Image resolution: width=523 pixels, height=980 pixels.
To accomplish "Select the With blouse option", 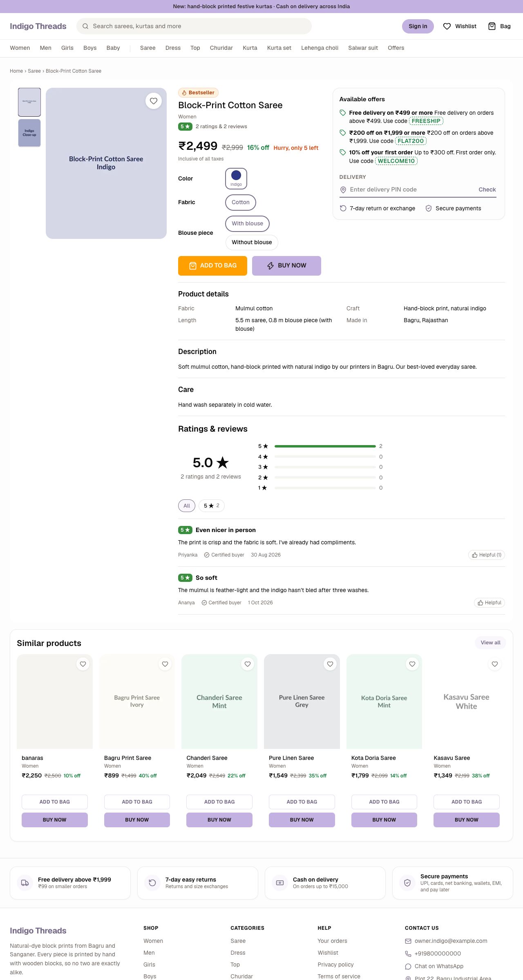I will click(248, 223).
